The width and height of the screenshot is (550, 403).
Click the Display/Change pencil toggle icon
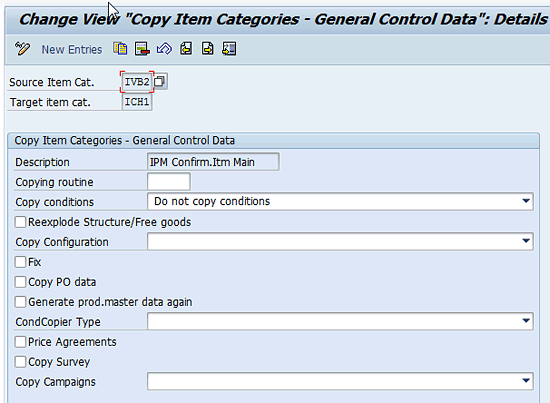[22, 49]
